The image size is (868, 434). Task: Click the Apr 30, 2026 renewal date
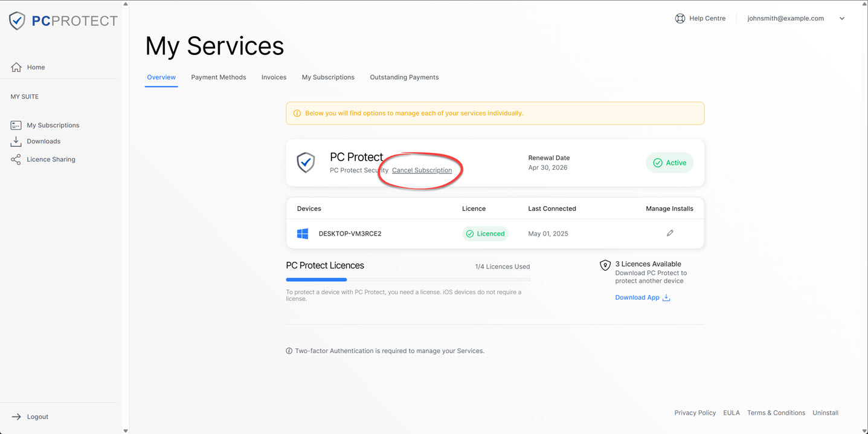point(547,167)
